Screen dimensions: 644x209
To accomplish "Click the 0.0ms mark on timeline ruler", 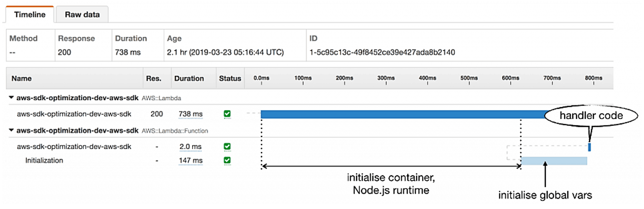I will 261,78.
